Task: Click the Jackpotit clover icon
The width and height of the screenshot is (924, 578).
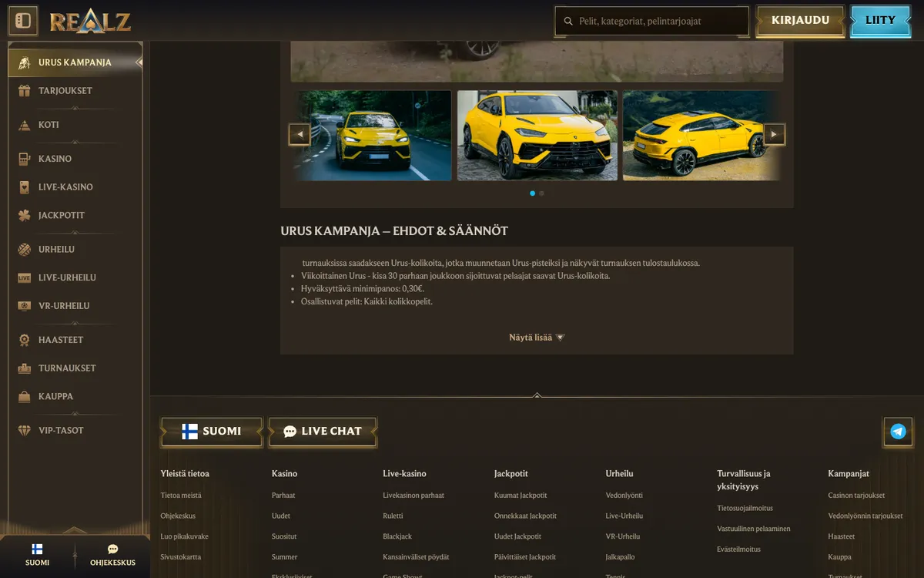Action: (24, 216)
